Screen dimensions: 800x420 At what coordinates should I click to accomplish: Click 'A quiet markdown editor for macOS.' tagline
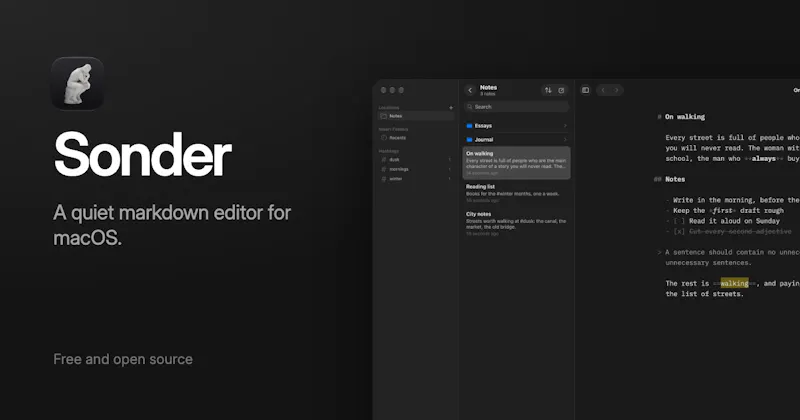click(172, 225)
